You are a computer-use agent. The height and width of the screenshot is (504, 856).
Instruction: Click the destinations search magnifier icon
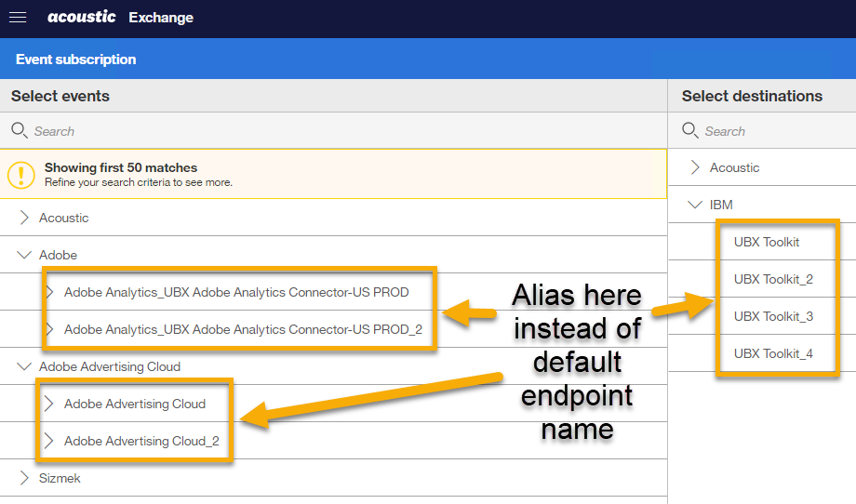690,131
